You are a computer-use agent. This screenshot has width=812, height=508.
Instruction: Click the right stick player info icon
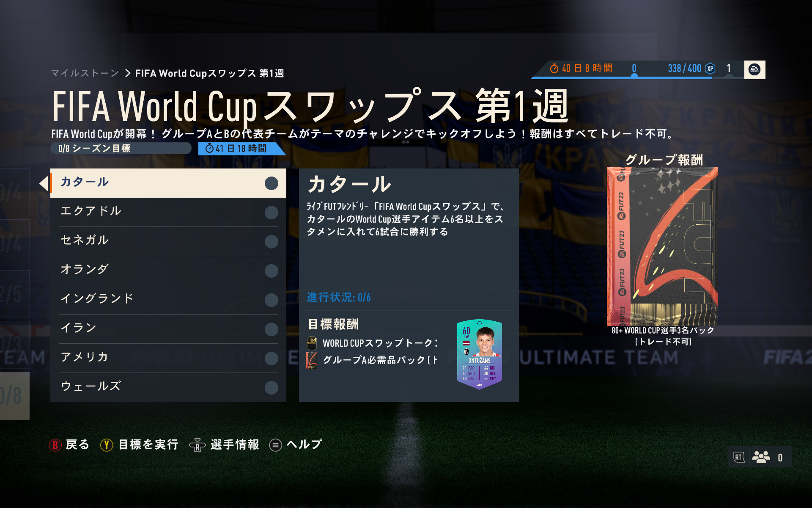tap(198, 445)
